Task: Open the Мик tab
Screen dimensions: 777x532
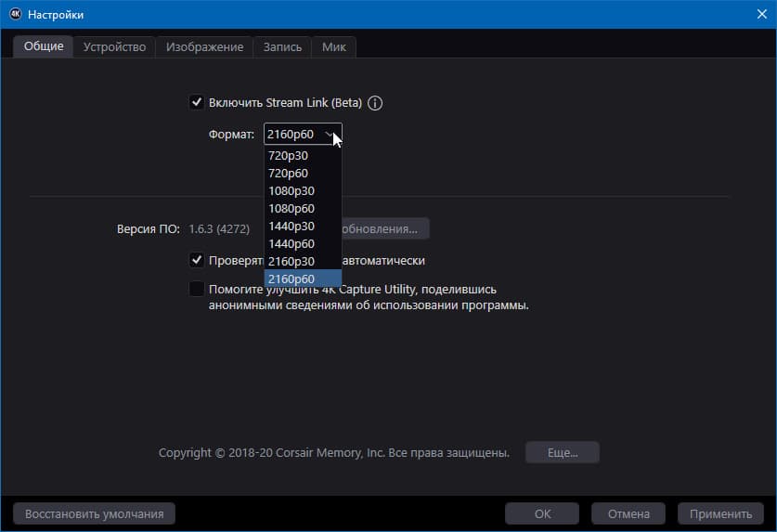Action: point(334,47)
